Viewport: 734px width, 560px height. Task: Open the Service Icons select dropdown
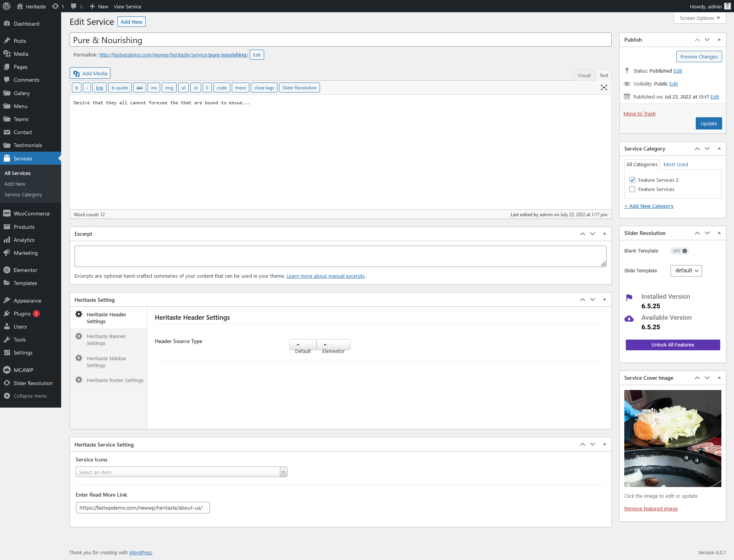181,472
